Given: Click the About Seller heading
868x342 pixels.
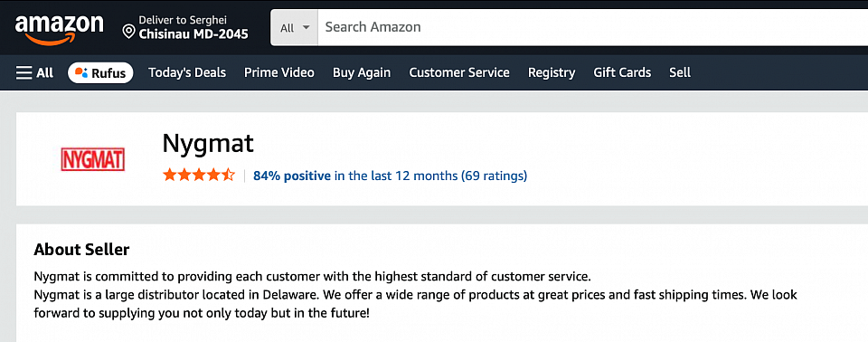Looking at the screenshot, I should click(81, 250).
